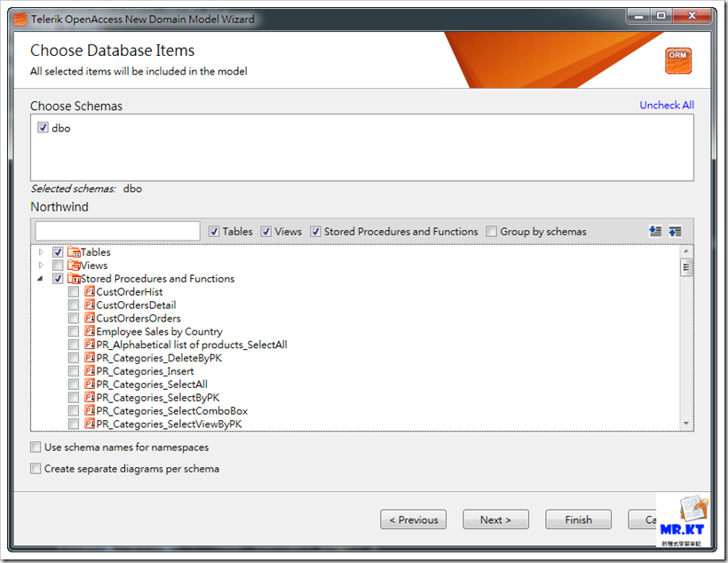Click the Employee Sales by Country procedure icon

coord(90,331)
